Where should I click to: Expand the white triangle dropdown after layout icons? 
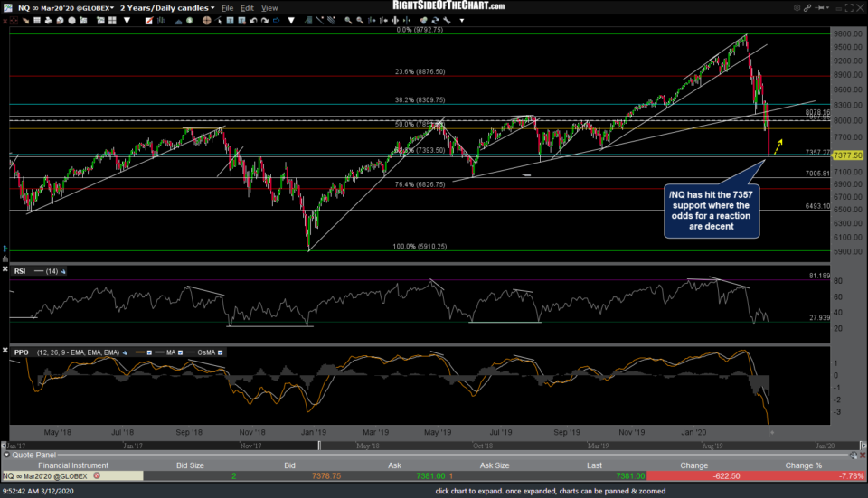pyautogui.click(x=127, y=21)
